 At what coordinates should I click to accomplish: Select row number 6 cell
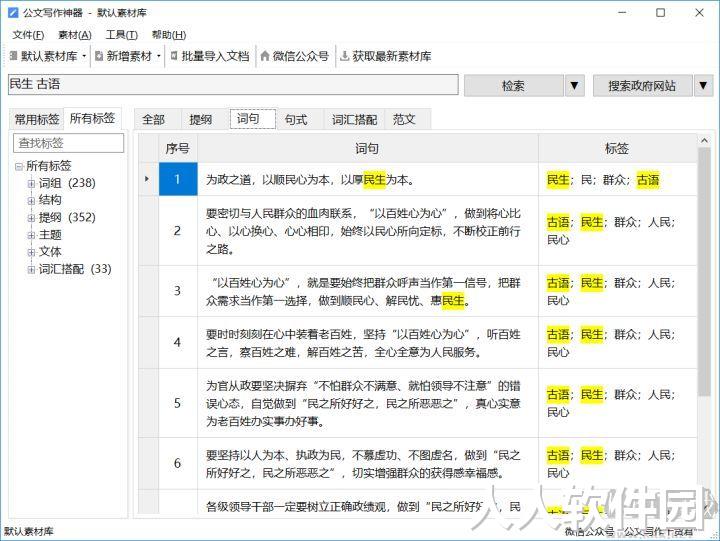point(178,463)
